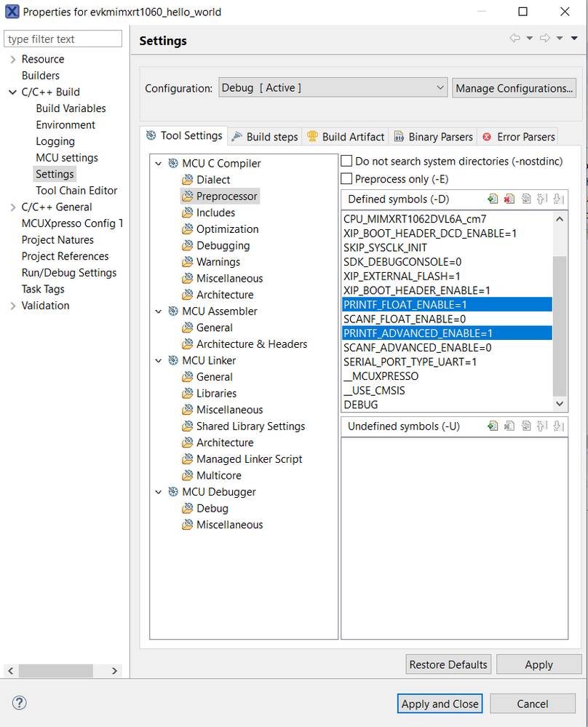
Task: Collapse the MCU Assembler tree node
Action: click(159, 311)
